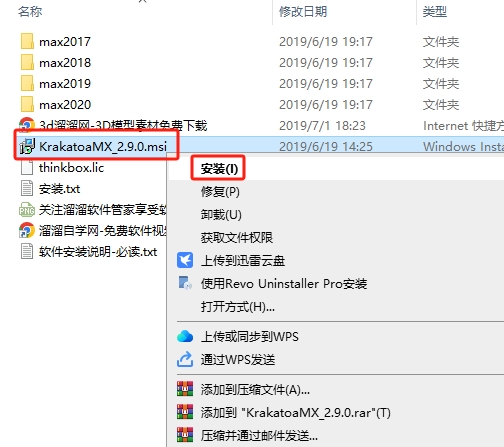Select the 软件安装说明-必读.txt file

(x=89, y=252)
